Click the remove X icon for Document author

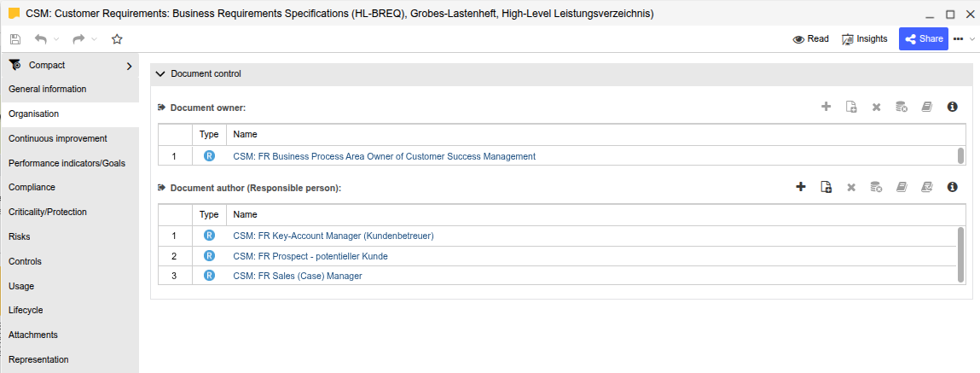[x=850, y=187]
